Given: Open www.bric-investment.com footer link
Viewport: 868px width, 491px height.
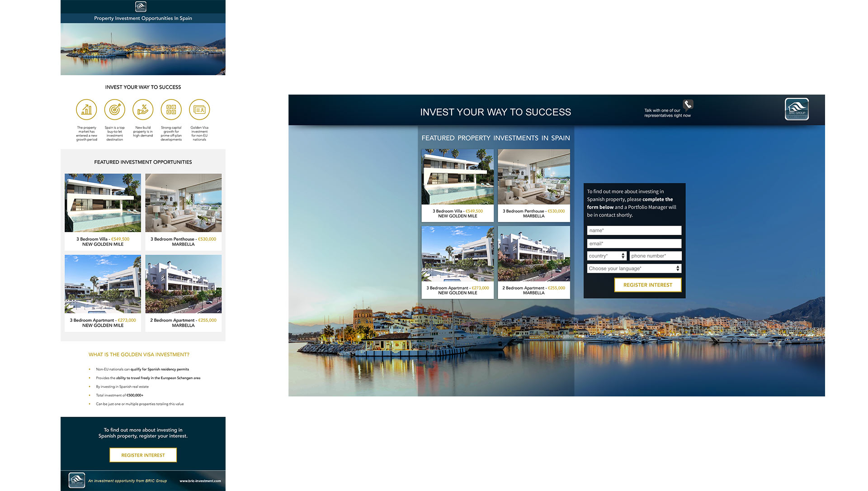Looking at the screenshot, I should point(200,481).
